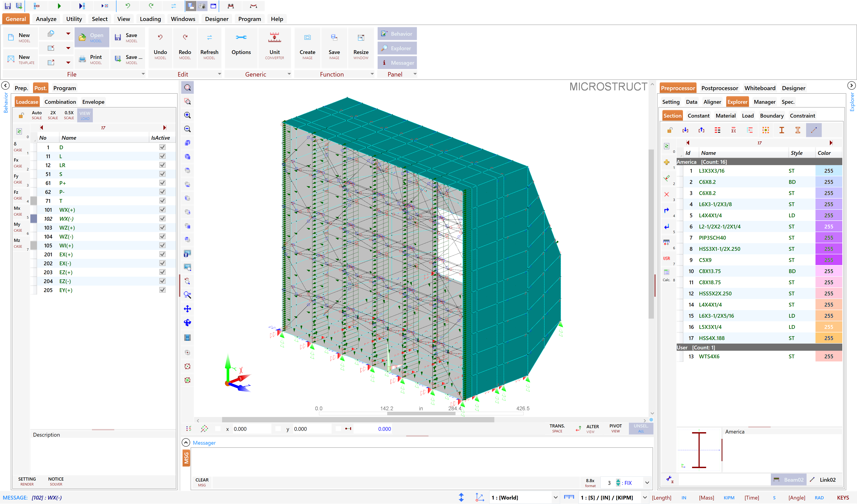Screen dimensions: 857x504
Task: Click the Unit Converter icon
Action: coord(275,37)
